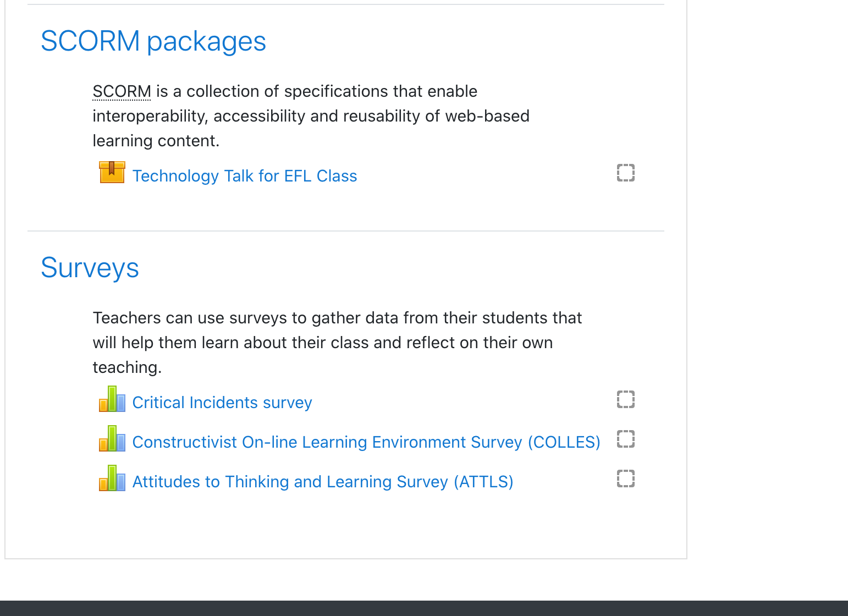Open Technology Talk for EFL Class
The width and height of the screenshot is (848, 616).
245,176
